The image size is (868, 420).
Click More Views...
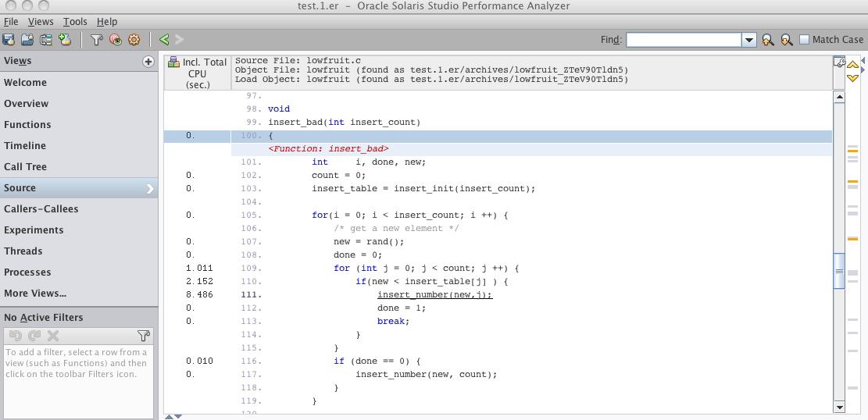(x=79, y=293)
